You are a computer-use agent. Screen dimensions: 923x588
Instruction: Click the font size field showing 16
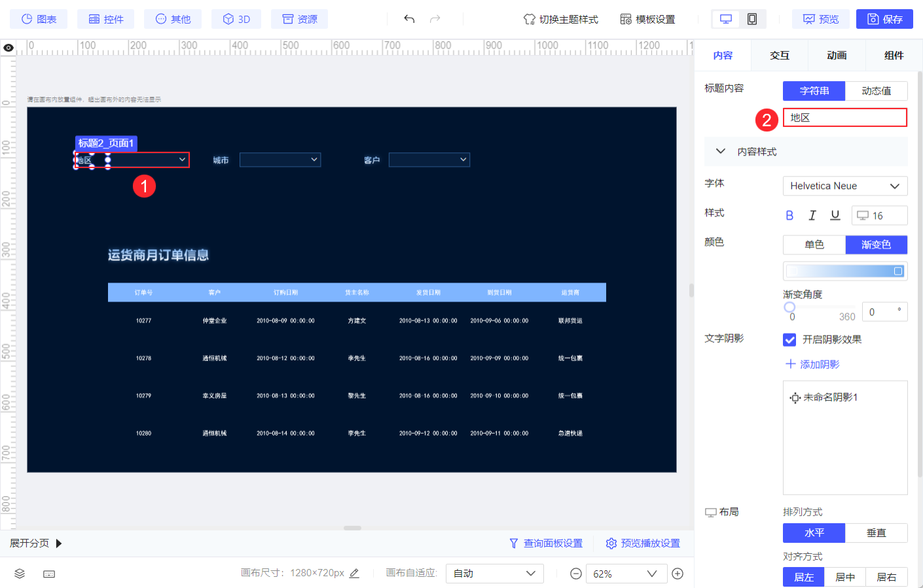pos(879,215)
